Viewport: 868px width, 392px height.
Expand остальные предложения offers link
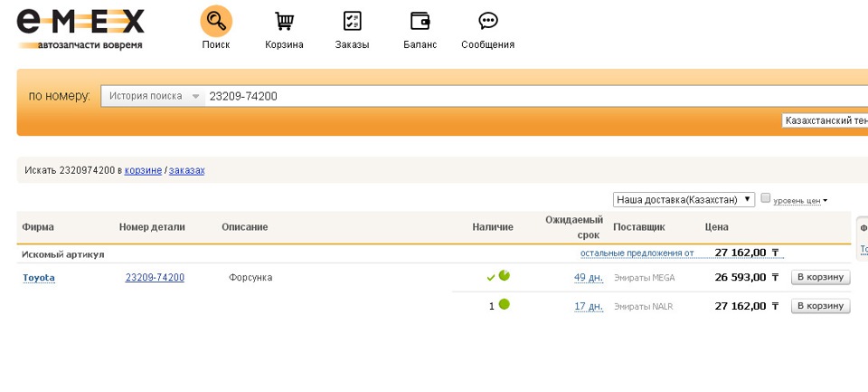click(637, 253)
